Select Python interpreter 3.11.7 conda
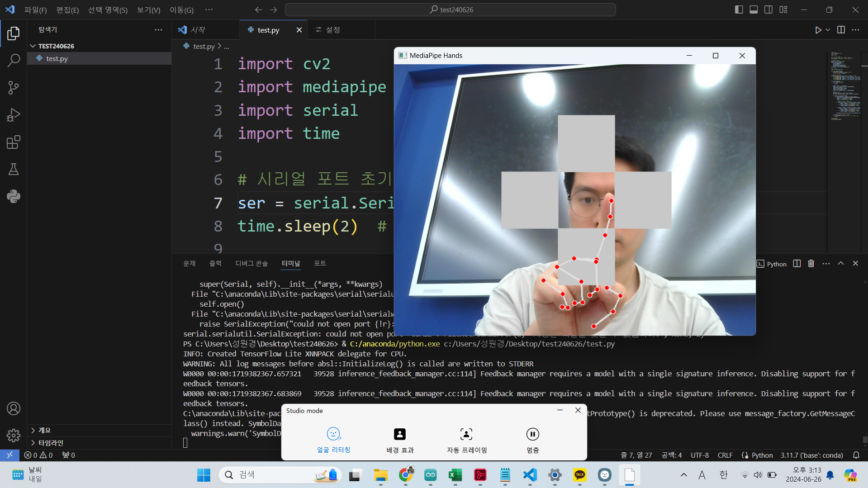 coord(812,455)
